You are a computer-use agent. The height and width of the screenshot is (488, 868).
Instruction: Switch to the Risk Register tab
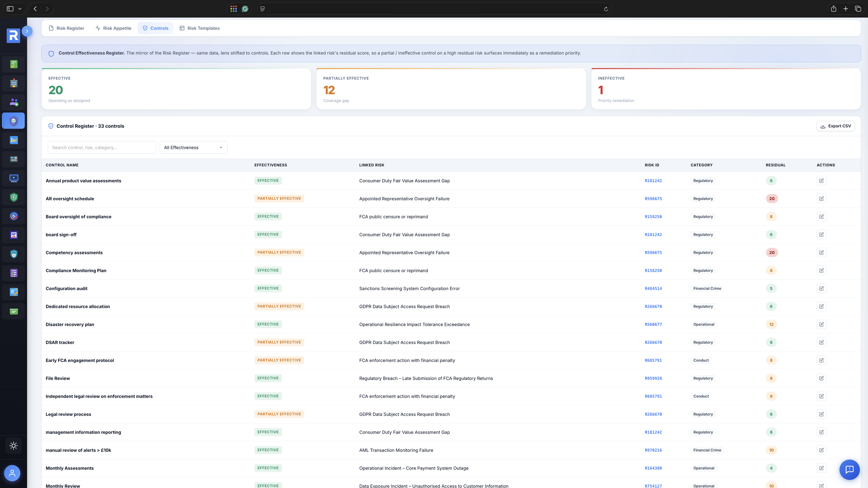click(x=66, y=28)
